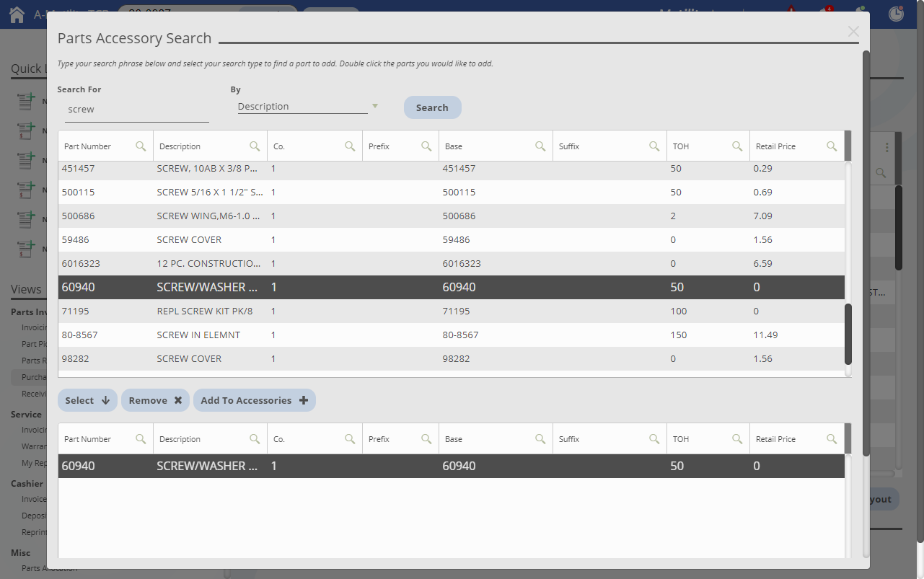Filter Co. column in the upper grid
Viewport: 924px width, 579px height.
click(350, 146)
